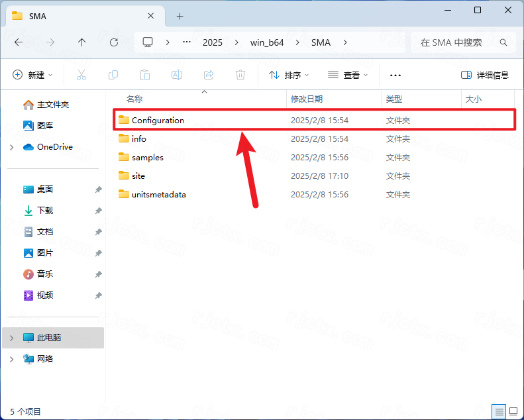Click the Rename icon in toolbar
The image size is (524, 420).
(177, 75)
